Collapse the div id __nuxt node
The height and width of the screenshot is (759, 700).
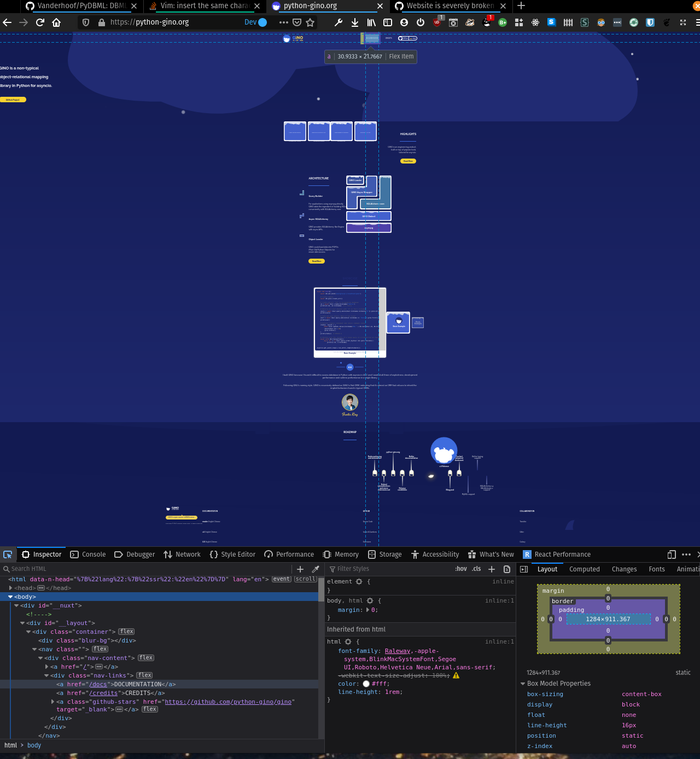tap(16, 605)
